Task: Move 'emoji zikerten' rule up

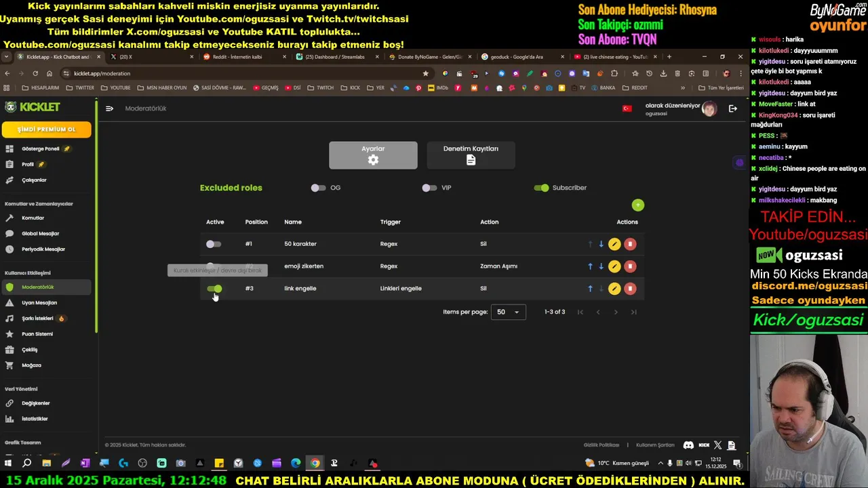Action: point(590,266)
